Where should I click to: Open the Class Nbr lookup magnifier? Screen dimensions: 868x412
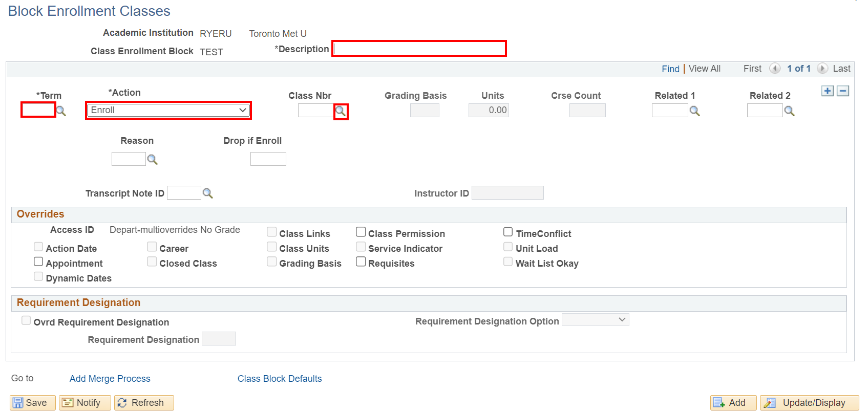click(341, 111)
